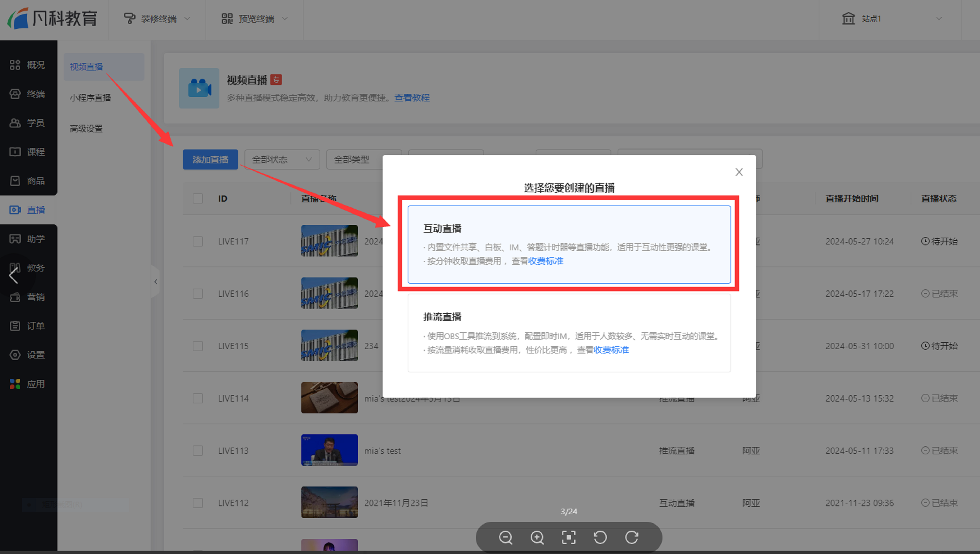This screenshot has height=554, width=980.
Task: Click the zoom out magnifier icon
Action: (x=506, y=538)
